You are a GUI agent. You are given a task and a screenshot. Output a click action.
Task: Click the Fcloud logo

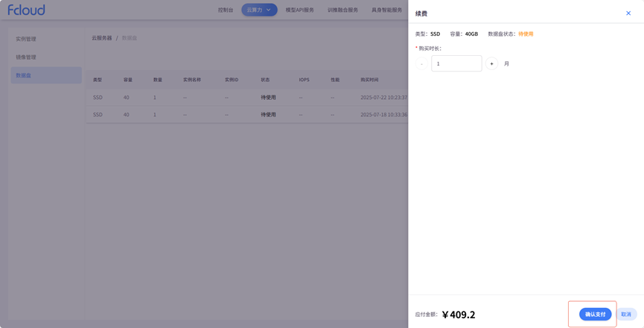[27, 10]
